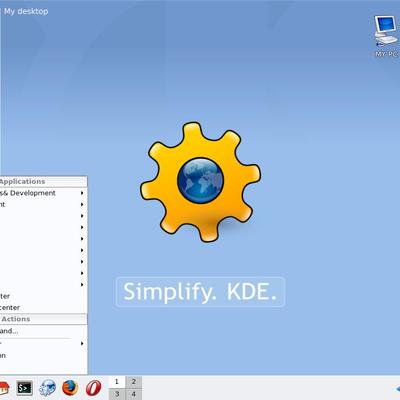Select the menu entry ending in 'center'

[x=43, y=307]
